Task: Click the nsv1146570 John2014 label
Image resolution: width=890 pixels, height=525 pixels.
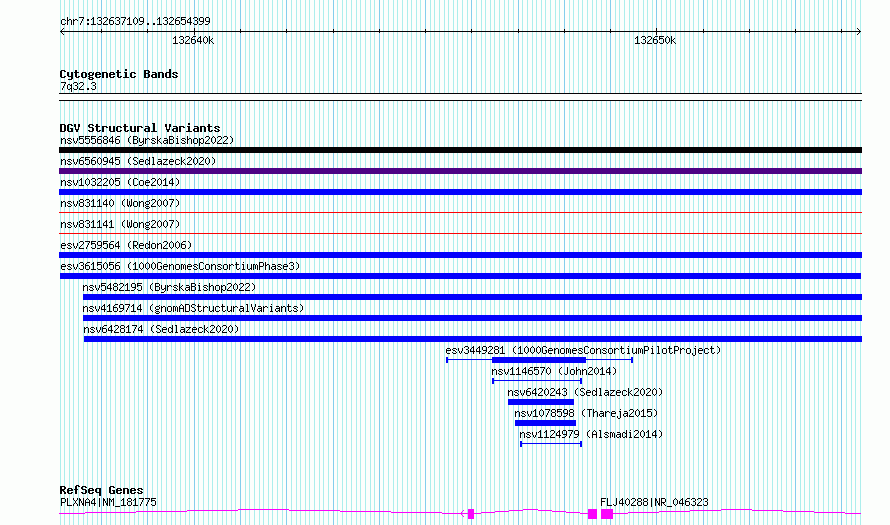Action: (x=554, y=371)
